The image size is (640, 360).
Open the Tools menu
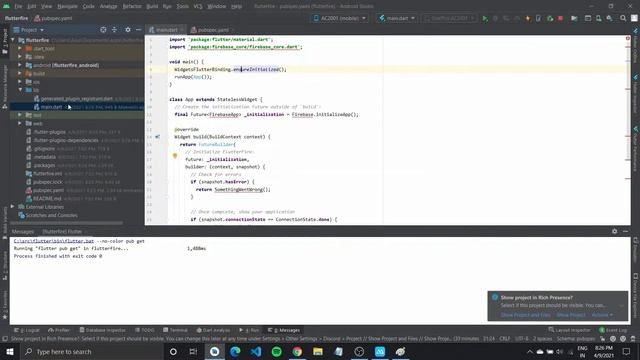pos(182,6)
